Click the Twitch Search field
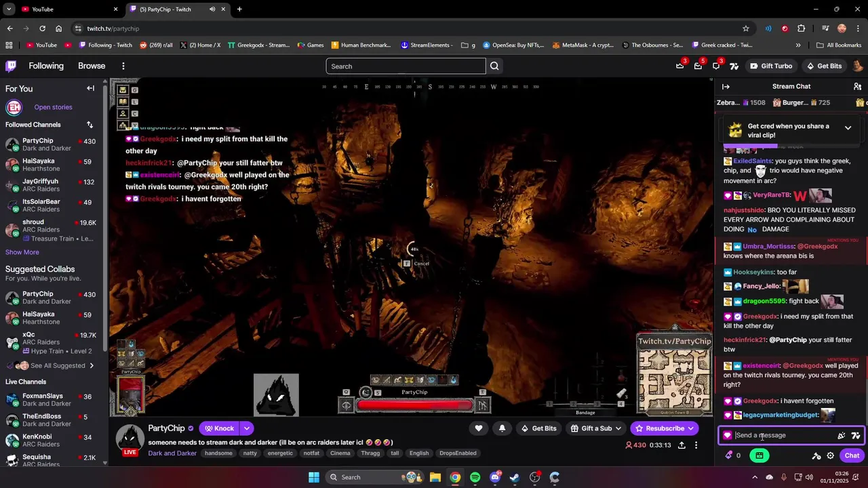 (x=406, y=66)
